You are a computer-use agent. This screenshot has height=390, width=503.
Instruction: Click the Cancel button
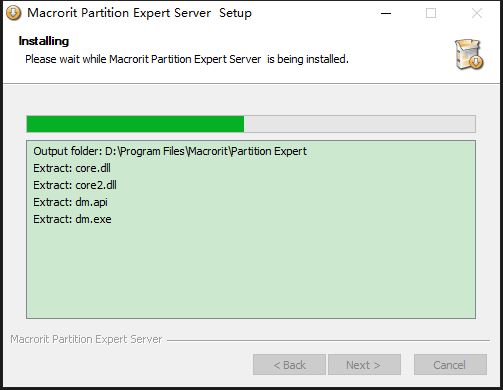(450, 365)
